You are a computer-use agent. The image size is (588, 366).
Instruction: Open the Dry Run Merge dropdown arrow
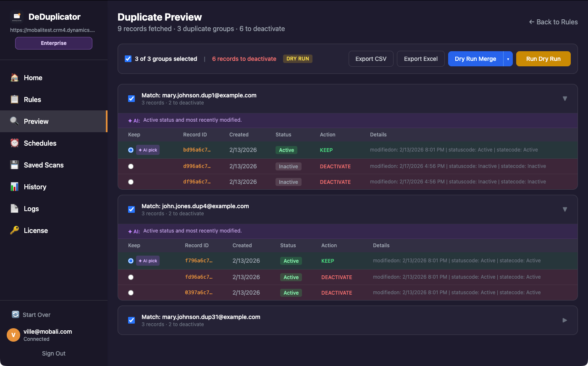[508, 59]
